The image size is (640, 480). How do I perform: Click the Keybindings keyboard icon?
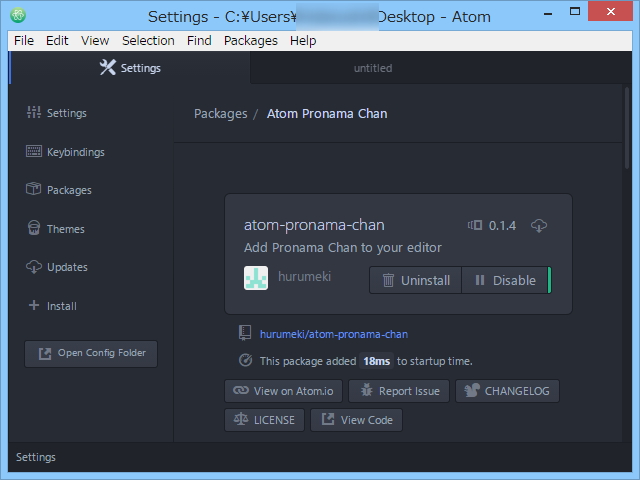33,151
